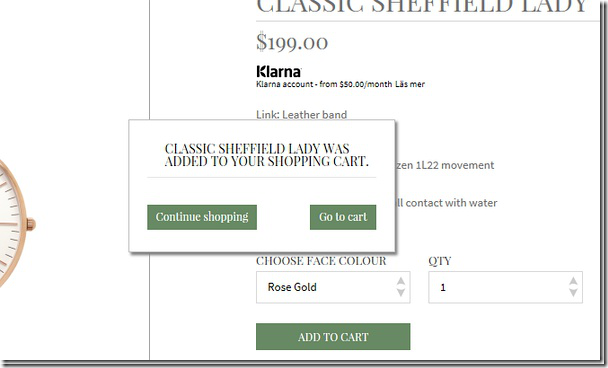The width and height of the screenshot is (608, 368).
Task: Click the Classic Sheffield Lady product title
Action: [x=422, y=7]
